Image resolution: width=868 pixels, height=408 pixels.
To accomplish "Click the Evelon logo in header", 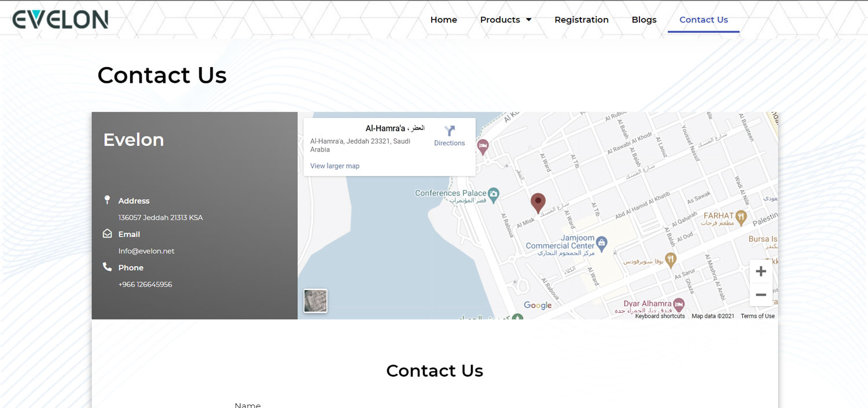I will (60, 19).
